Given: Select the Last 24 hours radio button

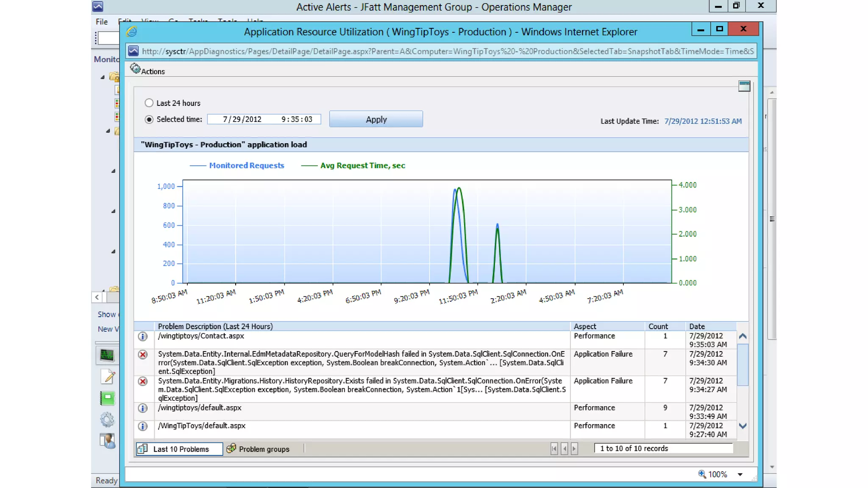Looking at the screenshot, I should (x=149, y=103).
